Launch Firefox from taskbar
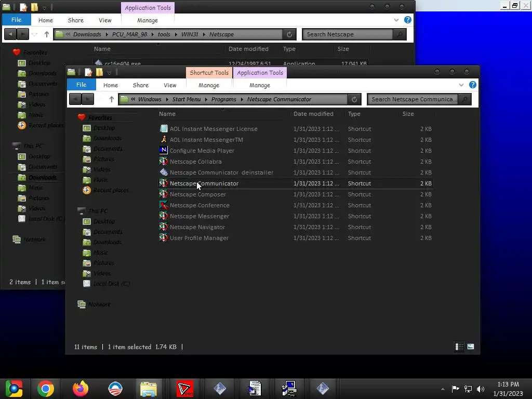532x399 pixels. (x=81, y=389)
